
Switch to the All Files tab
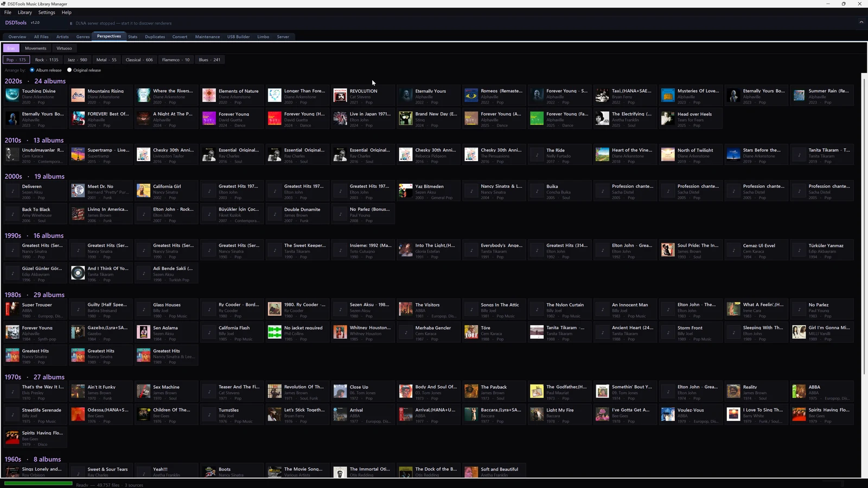[41, 37]
